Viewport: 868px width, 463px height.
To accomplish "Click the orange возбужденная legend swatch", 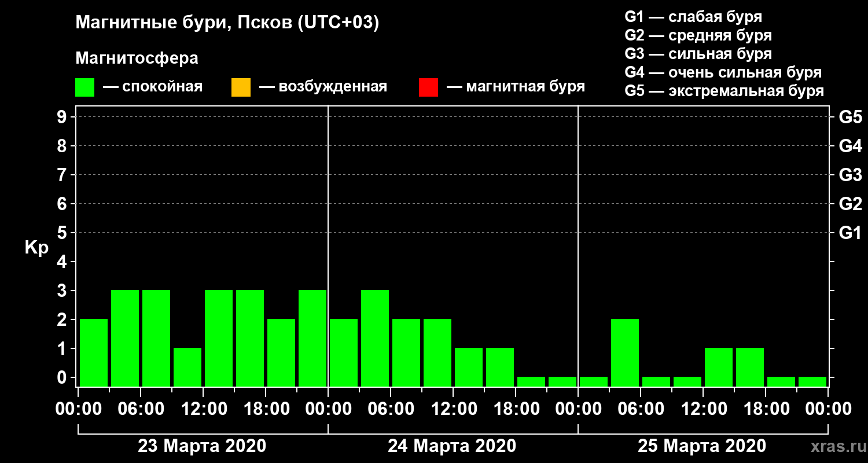I will (x=241, y=87).
